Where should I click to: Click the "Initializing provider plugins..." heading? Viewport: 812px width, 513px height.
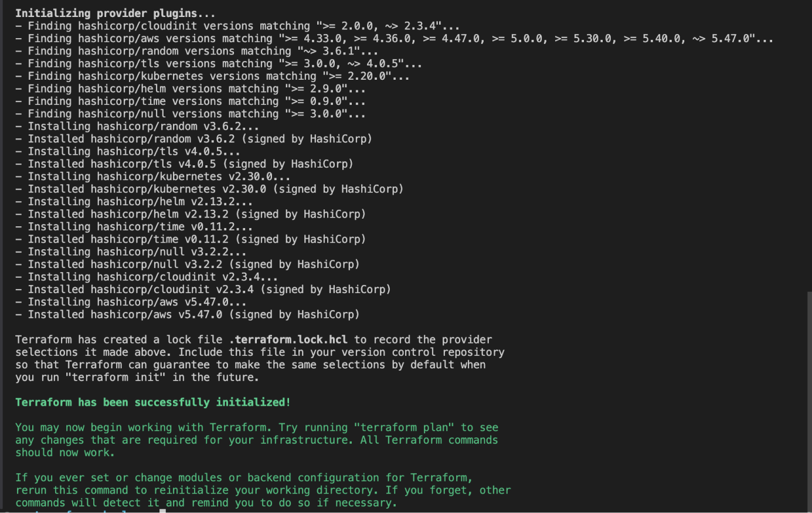point(115,13)
